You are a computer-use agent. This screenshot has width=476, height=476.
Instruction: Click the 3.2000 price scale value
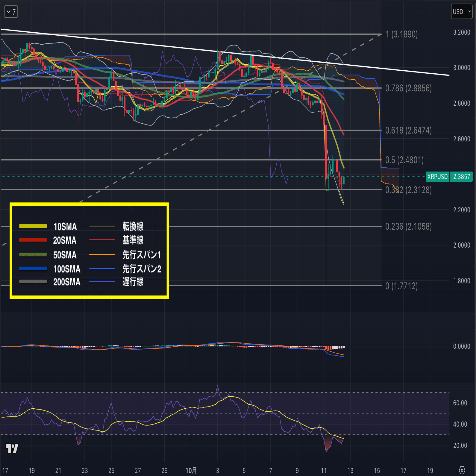[x=462, y=32]
